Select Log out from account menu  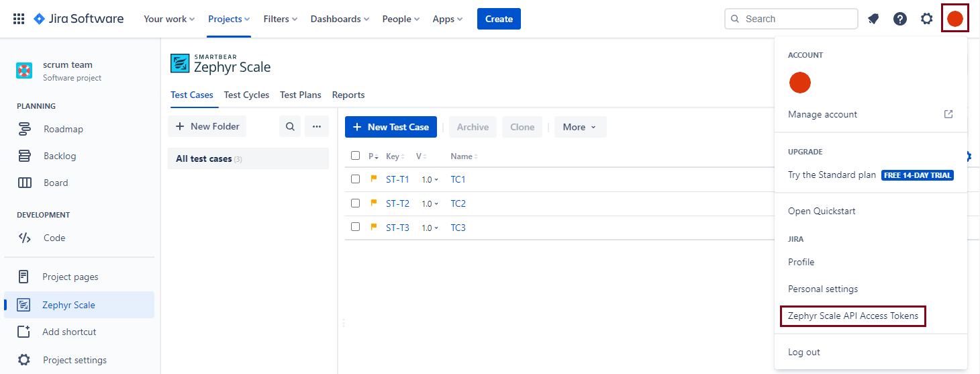[804, 352]
